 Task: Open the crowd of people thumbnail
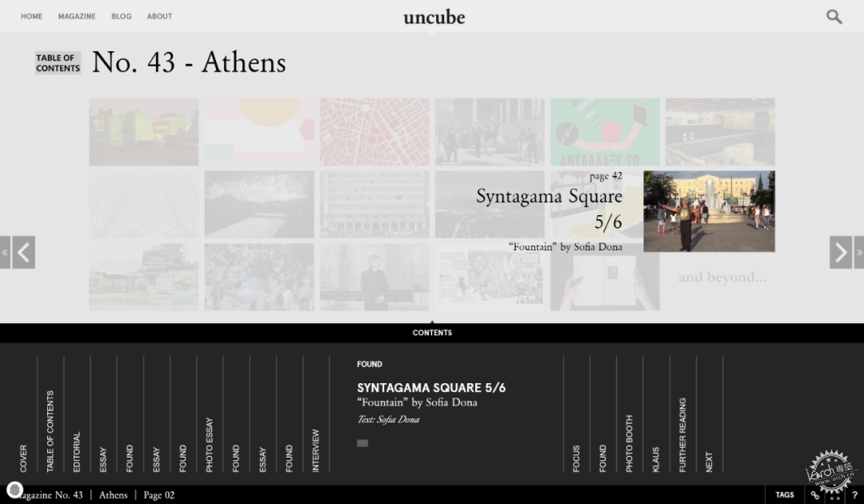pos(259,277)
